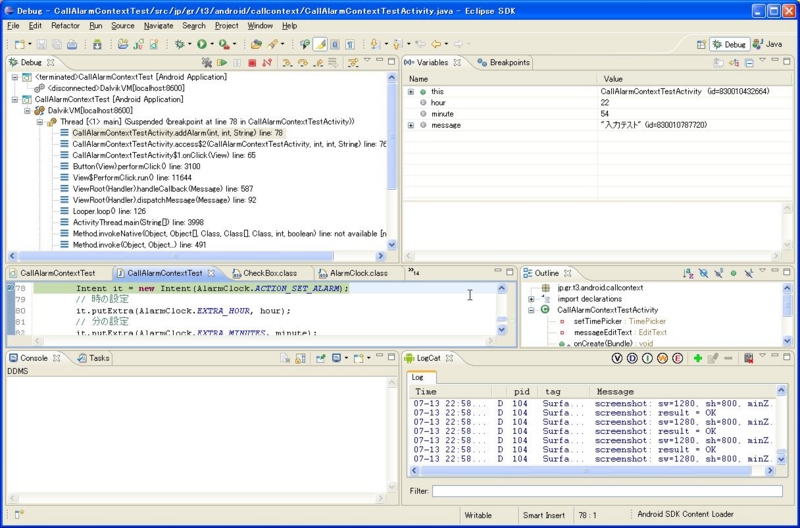Open the Refactor menu
800x528 pixels.
(65, 26)
